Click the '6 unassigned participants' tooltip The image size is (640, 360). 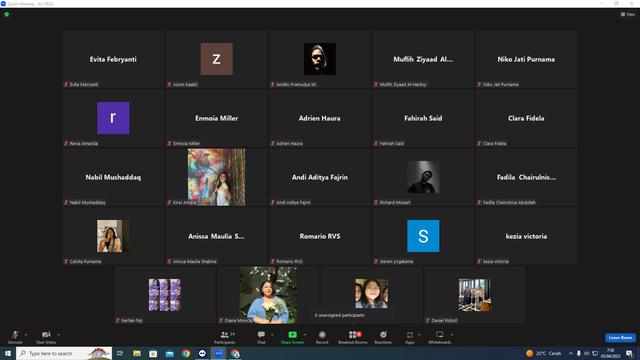352,316
